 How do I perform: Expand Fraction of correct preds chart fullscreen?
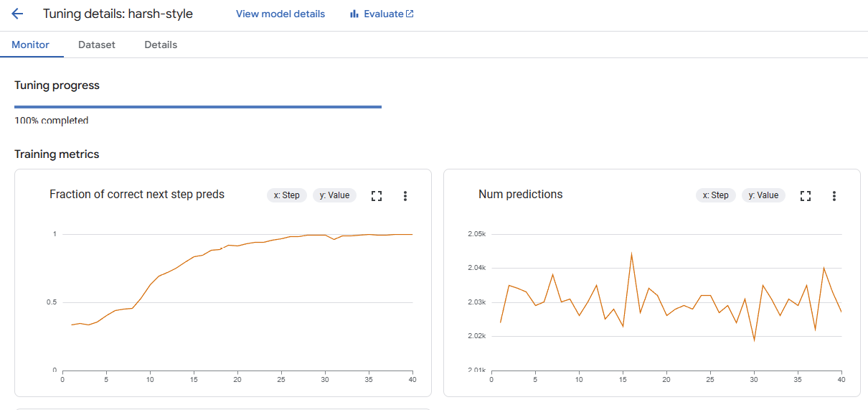pos(377,196)
